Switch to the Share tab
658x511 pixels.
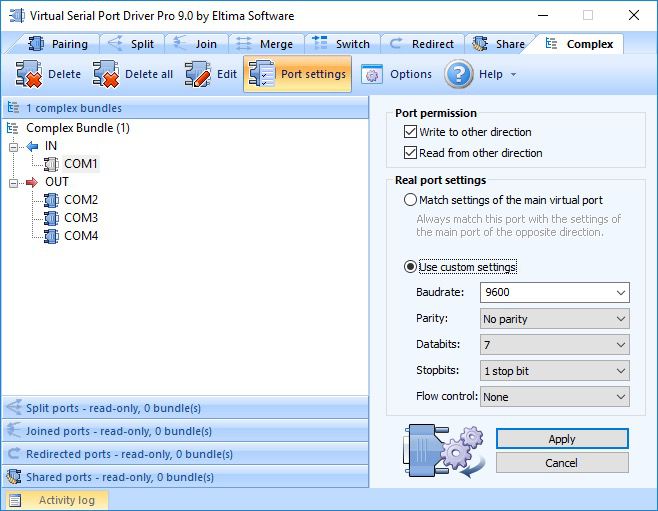[x=499, y=44]
